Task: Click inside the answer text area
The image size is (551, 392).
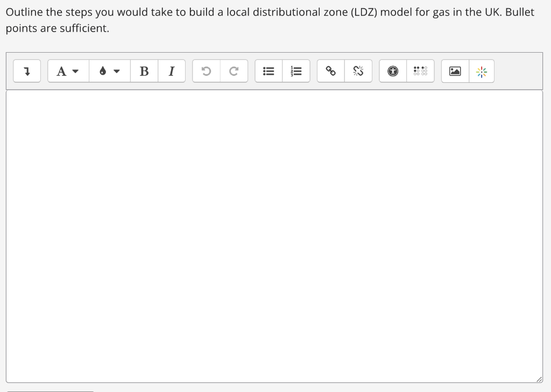Action: tap(274, 231)
